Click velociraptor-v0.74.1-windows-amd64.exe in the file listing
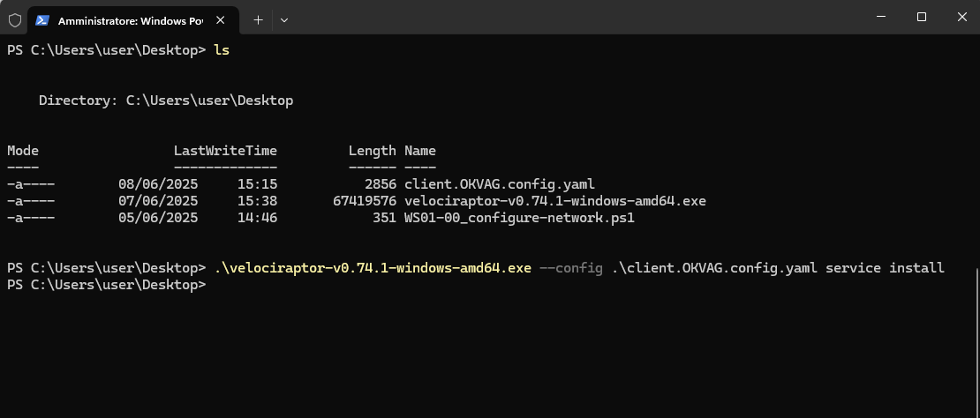Viewport: 980px width, 418px height. pos(555,201)
